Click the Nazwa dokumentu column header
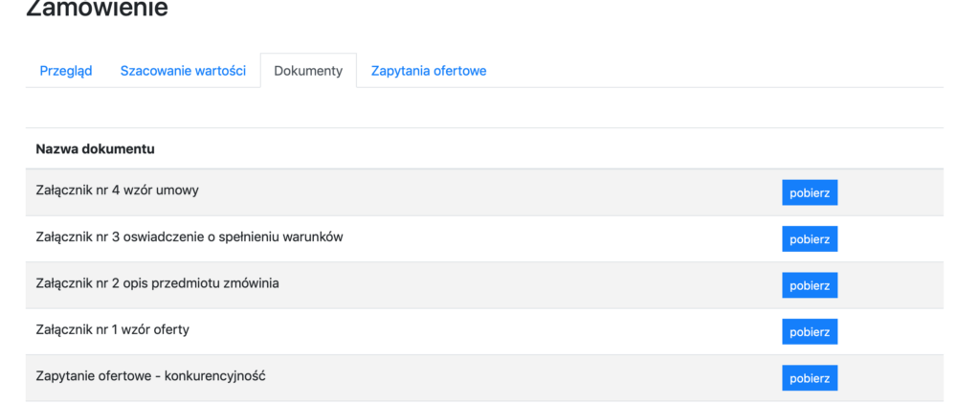This screenshot has width=980, height=404. [95, 149]
